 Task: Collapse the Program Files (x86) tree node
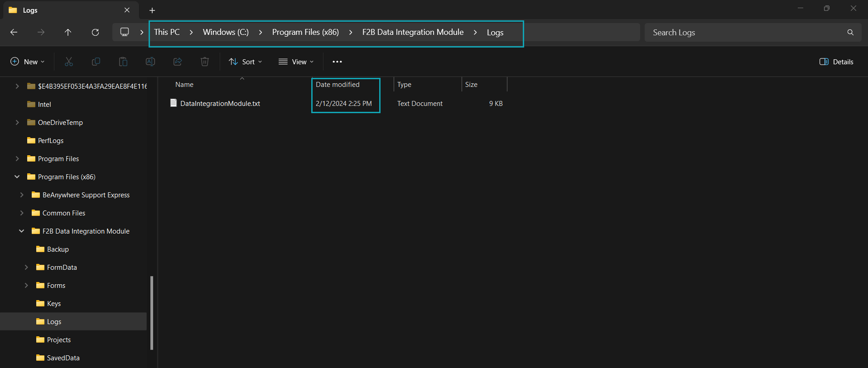tap(17, 177)
